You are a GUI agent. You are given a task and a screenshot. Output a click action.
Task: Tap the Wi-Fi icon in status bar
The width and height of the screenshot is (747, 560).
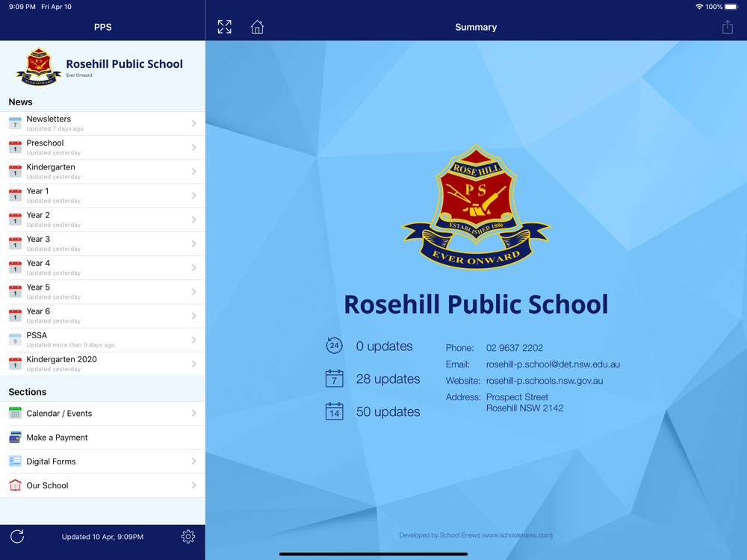699,7
